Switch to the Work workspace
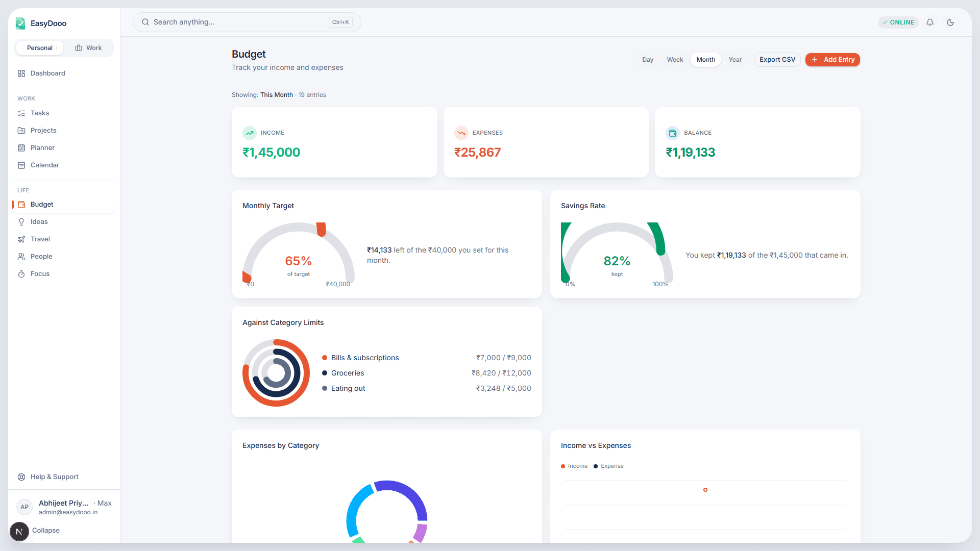This screenshot has height=551, width=980. point(89,48)
